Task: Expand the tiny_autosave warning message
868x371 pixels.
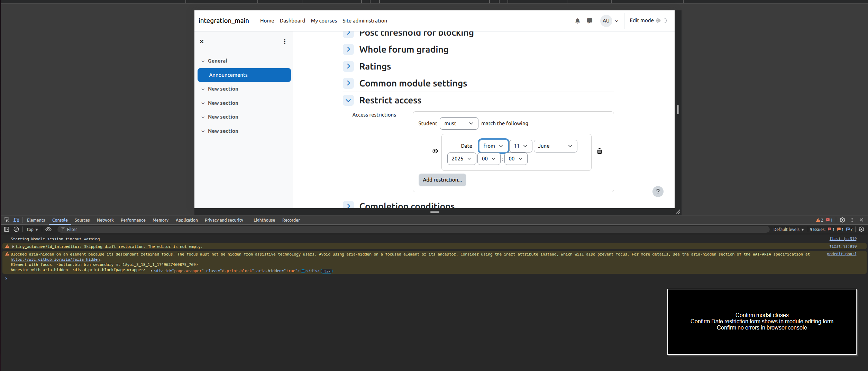Action: click(x=13, y=247)
